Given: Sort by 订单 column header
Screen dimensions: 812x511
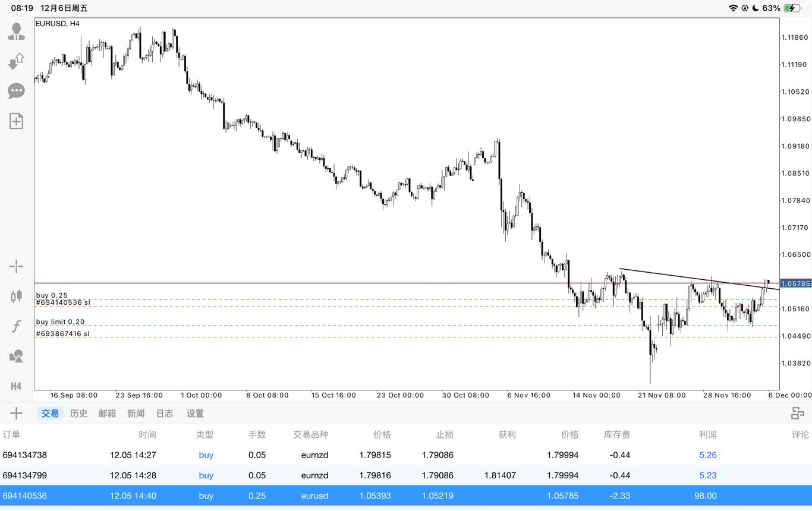Looking at the screenshot, I should coord(11,434).
